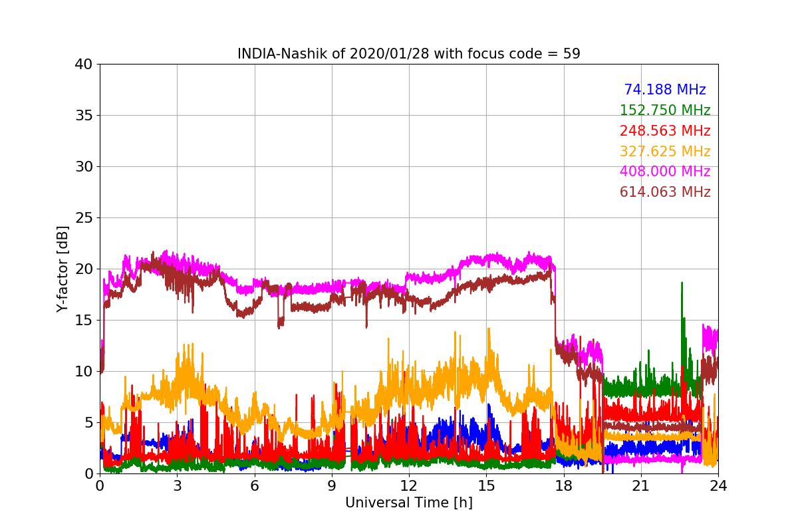The image size is (798, 532).
Task: Select the 327.625 MHz legend label
Action: pyautogui.click(x=665, y=152)
